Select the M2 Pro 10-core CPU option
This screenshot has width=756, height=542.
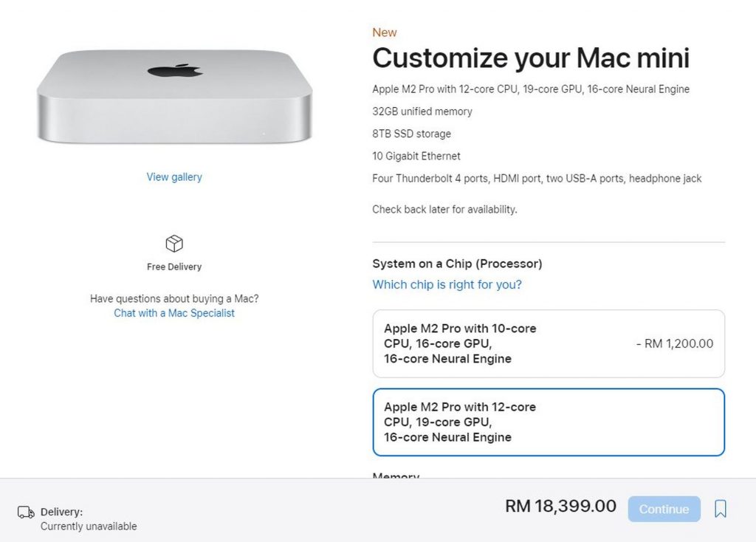tap(549, 343)
